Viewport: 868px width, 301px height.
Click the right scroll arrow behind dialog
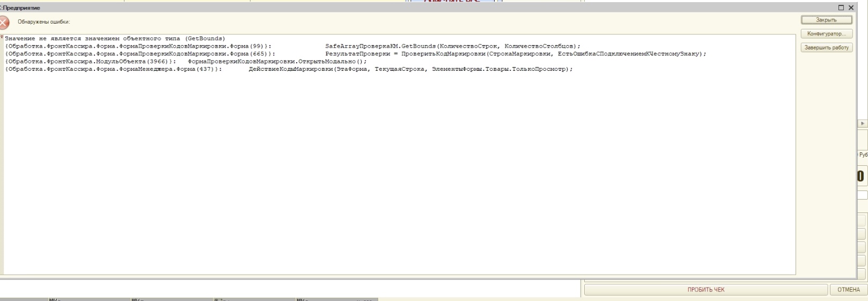863,123
